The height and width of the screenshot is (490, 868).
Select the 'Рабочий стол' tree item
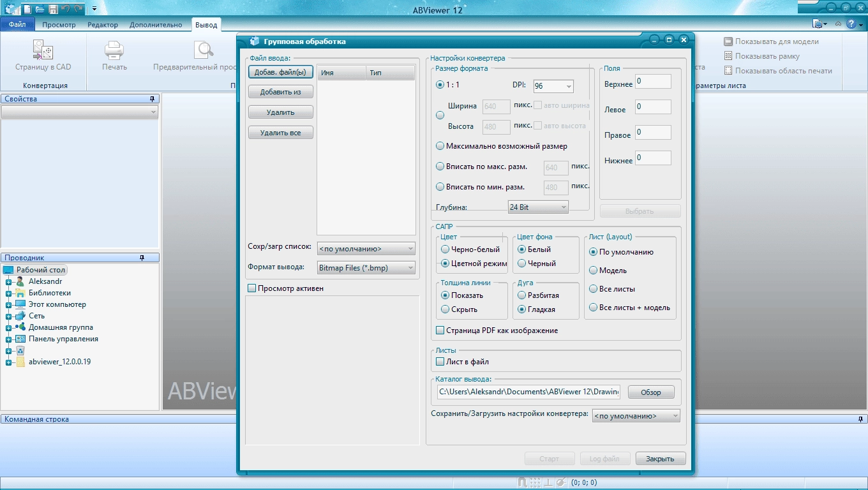pyautogui.click(x=34, y=270)
